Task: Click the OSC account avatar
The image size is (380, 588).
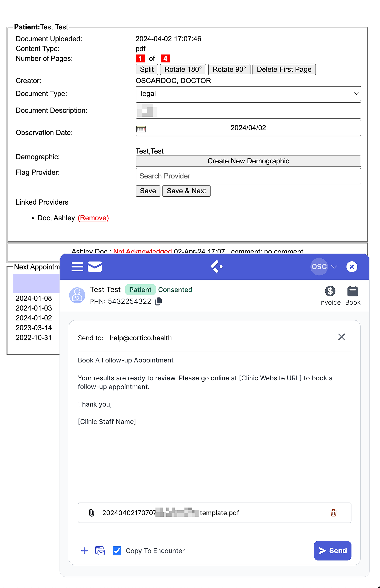Action: click(319, 267)
